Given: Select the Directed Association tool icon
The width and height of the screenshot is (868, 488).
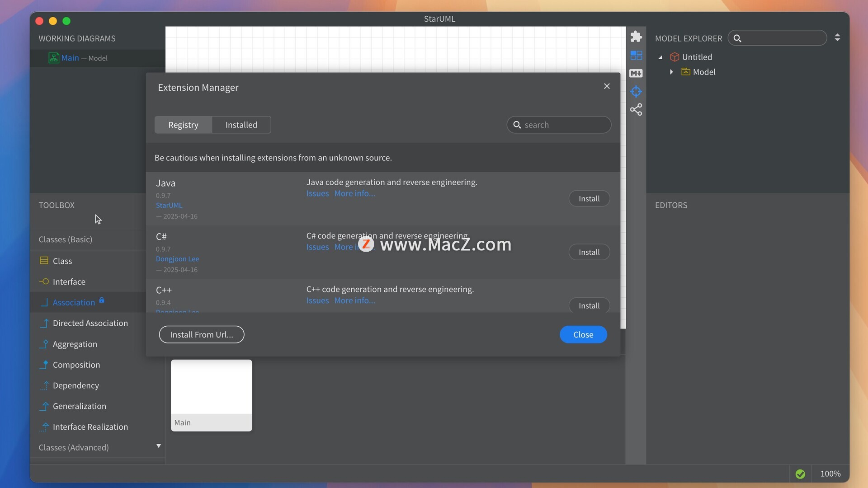Looking at the screenshot, I should [44, 323].
